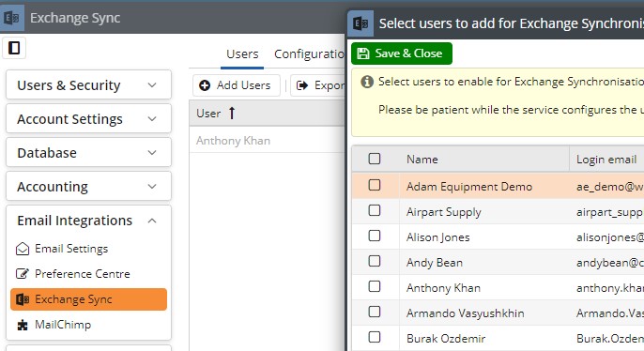The width and height of the screenshot is (644, 351).
Task: Click the Exchange Sync header icon
Action: click(12, 18)
